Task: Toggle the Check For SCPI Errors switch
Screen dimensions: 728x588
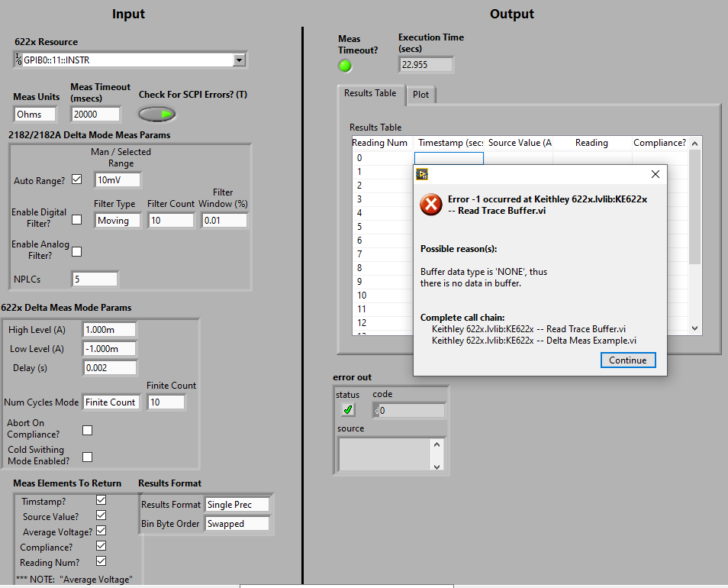Action: pos(157,114)
